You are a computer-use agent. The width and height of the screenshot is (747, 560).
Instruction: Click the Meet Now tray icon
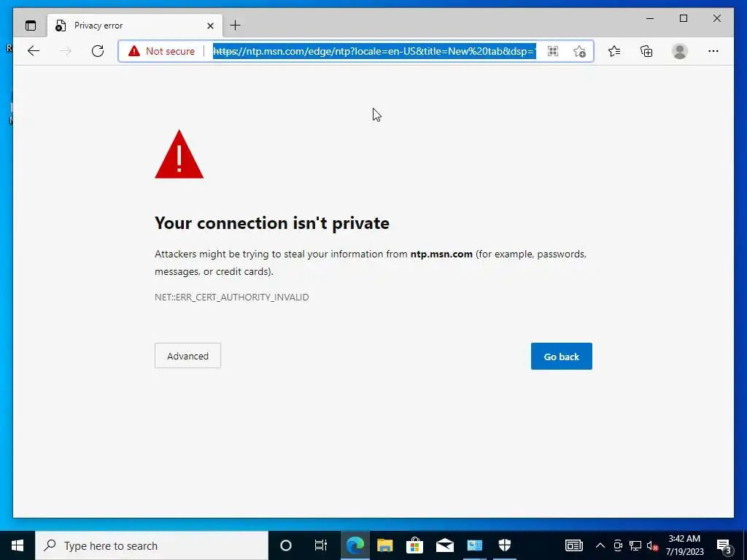point(618,545)
